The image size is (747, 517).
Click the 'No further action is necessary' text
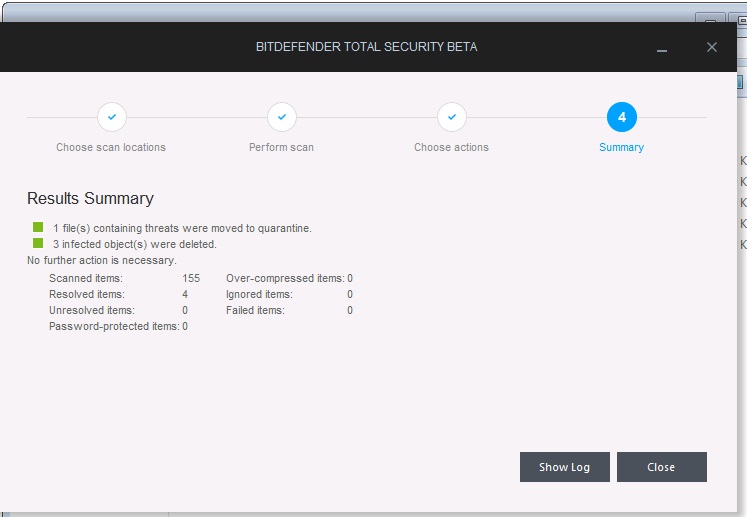pyautogui.click(x=101, y=260)
